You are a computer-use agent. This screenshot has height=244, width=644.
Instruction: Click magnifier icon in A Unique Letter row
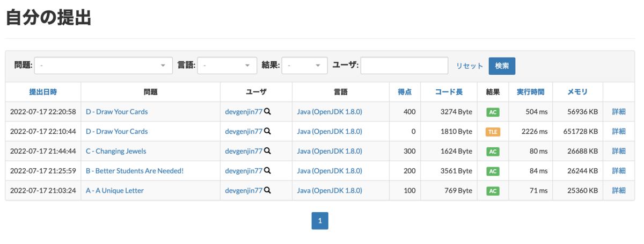(267, 190)
